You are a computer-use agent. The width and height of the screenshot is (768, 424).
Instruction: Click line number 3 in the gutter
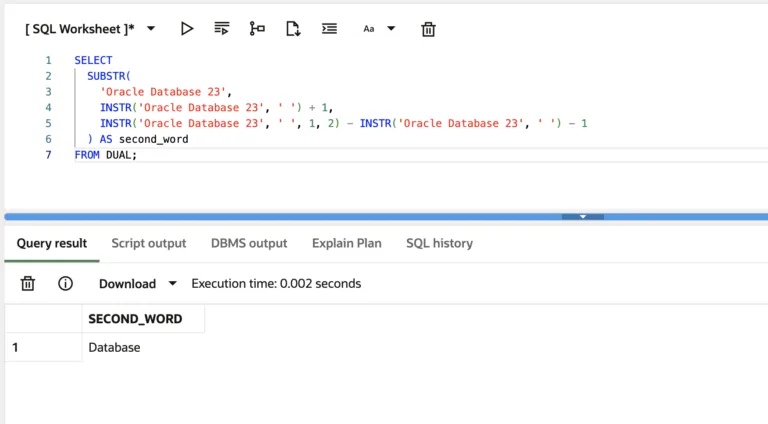(x=48, y=92)
